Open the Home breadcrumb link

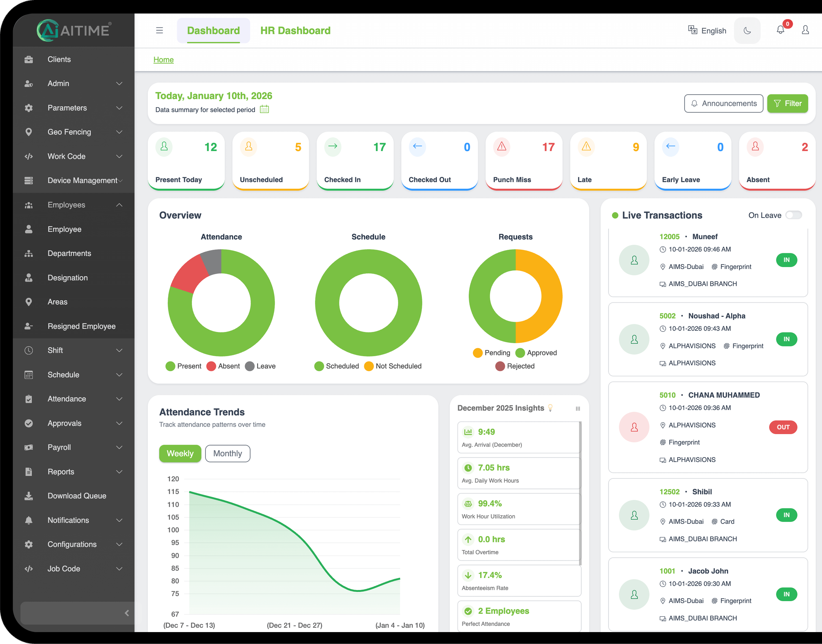click(x=164, y=60)
